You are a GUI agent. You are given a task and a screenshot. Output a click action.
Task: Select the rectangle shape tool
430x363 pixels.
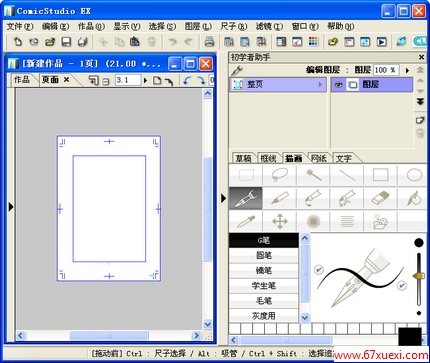[380, 174]
